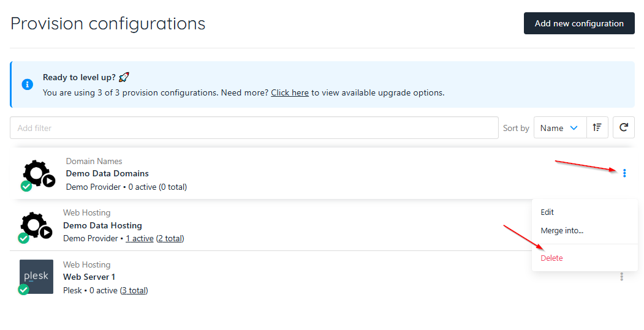644x330 pixels.
Task: Click the refresh list icon
Action: click(x=623, y=127)
